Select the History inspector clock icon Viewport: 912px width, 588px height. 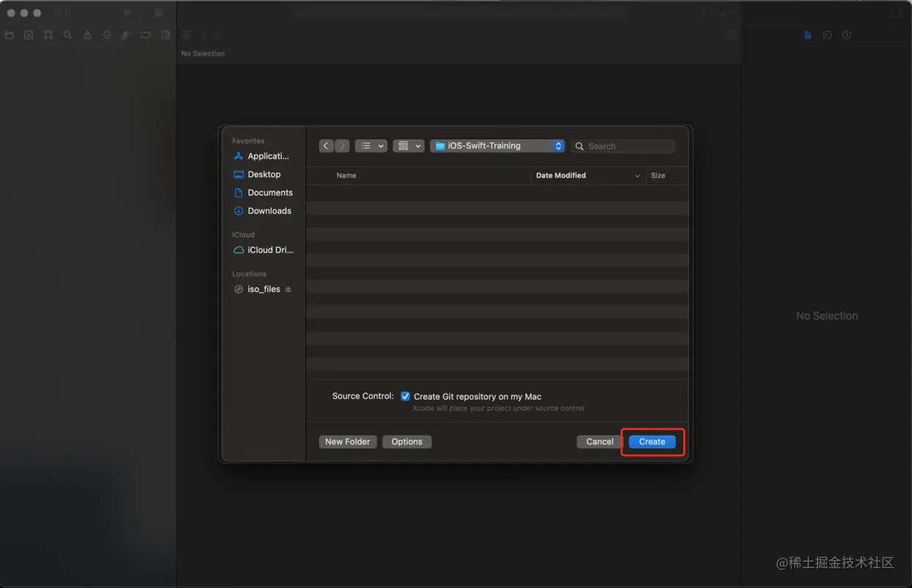827,35
